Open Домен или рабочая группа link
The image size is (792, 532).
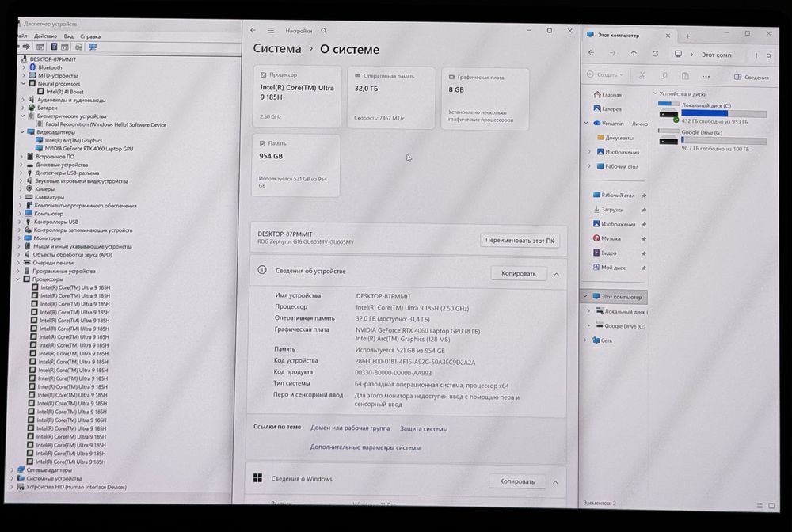350,428
